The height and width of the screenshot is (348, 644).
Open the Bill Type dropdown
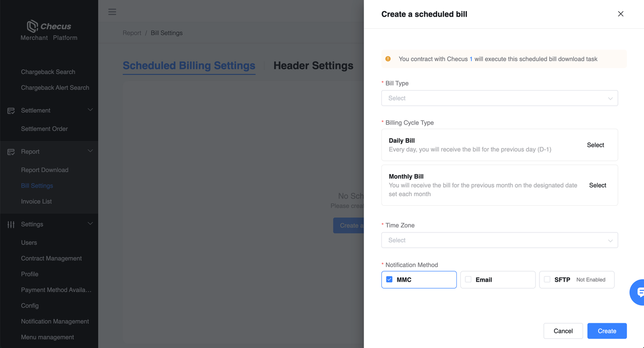[x=499, y=98]
